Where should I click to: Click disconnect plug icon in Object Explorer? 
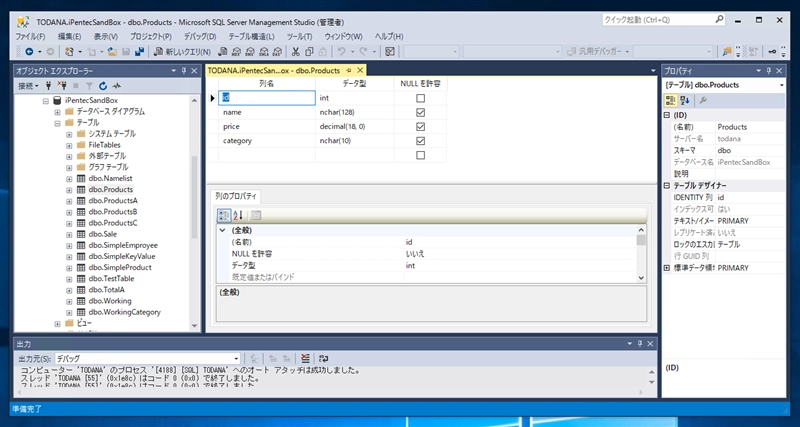tap(62, 86)
